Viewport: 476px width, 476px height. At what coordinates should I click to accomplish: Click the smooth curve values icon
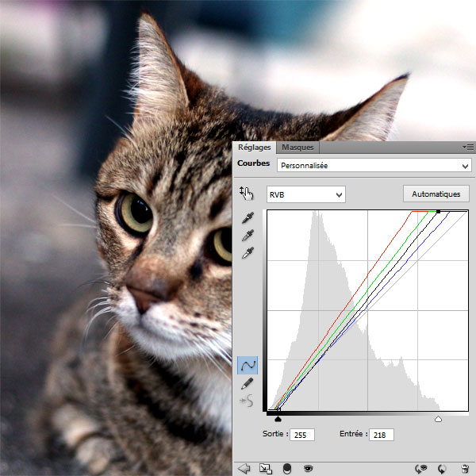coord(247,401)
